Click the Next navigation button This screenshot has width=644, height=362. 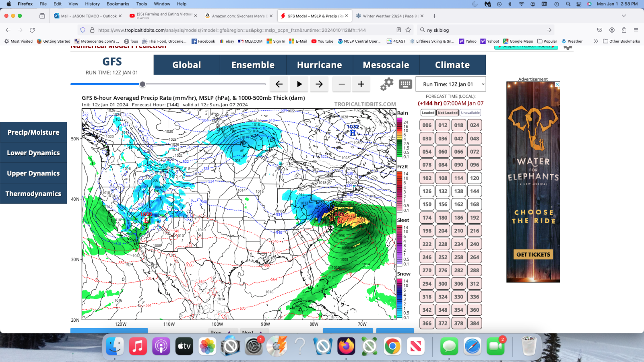tap(253, 333)
